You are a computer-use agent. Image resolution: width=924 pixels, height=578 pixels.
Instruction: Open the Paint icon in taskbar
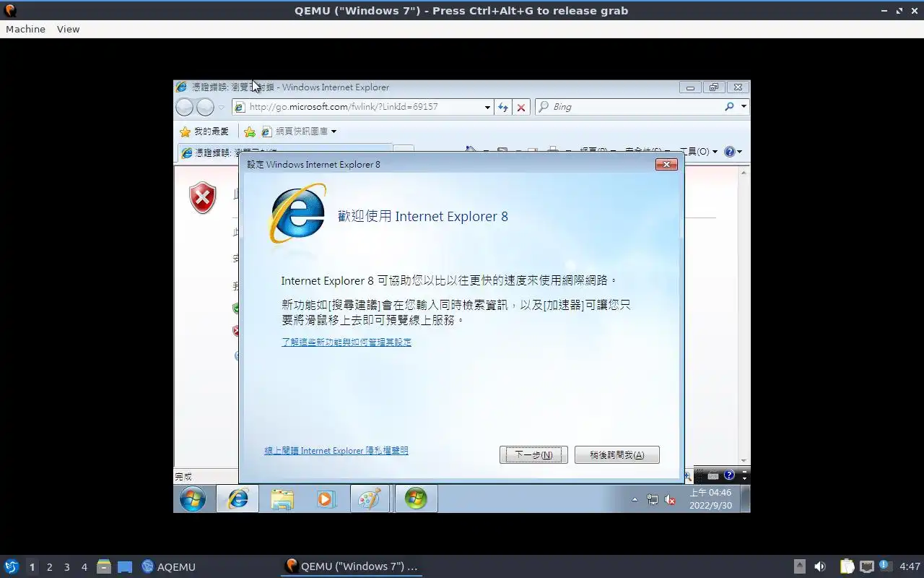click(x=370, y=499)
